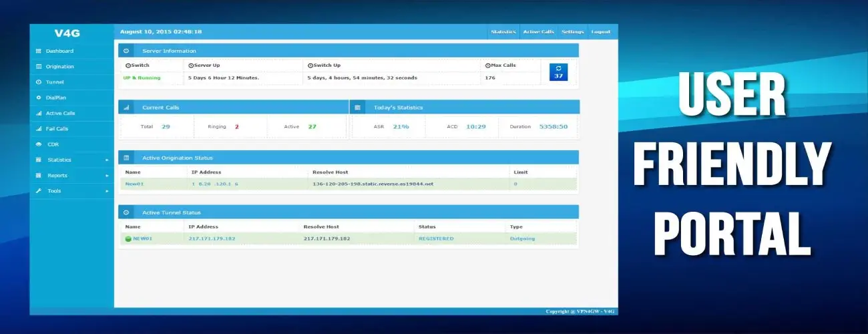Expand the Tools submenu arrow

pyautogui.click(x=107, y=191)
